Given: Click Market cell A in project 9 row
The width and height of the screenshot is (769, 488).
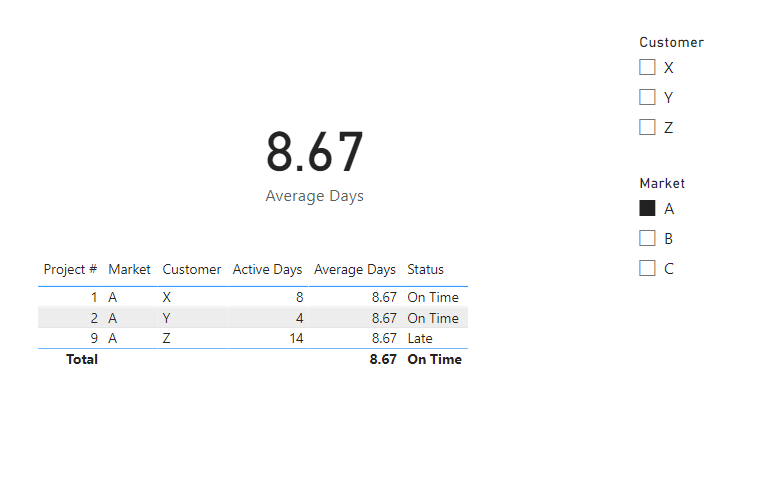Looking at the screenshot, I should click(113, 338).
